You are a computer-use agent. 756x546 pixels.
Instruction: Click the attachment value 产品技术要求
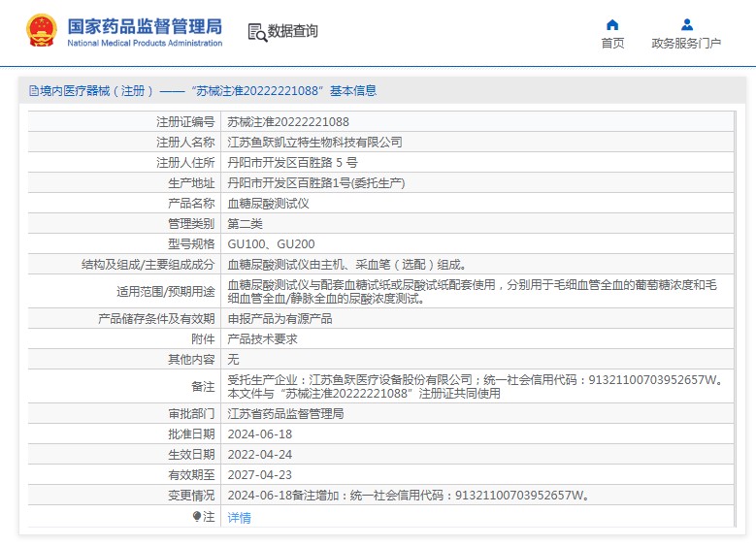262,339
